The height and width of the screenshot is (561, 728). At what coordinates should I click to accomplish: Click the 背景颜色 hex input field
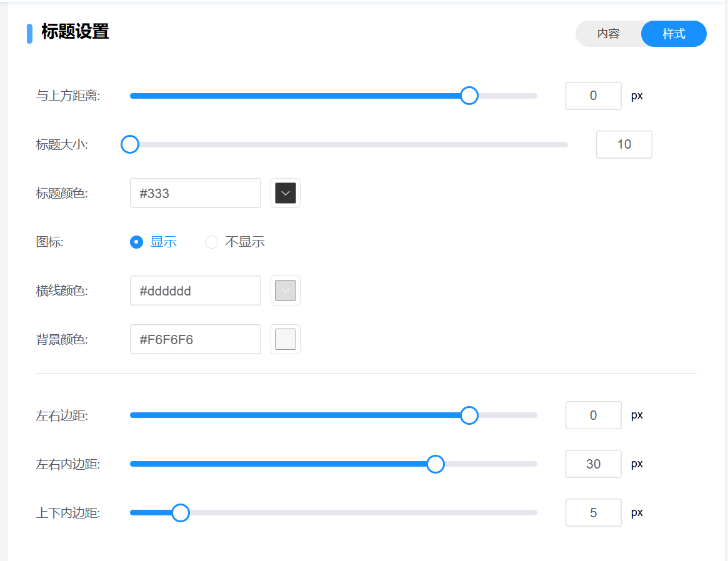pyautogui.click(x=195, y=340)
